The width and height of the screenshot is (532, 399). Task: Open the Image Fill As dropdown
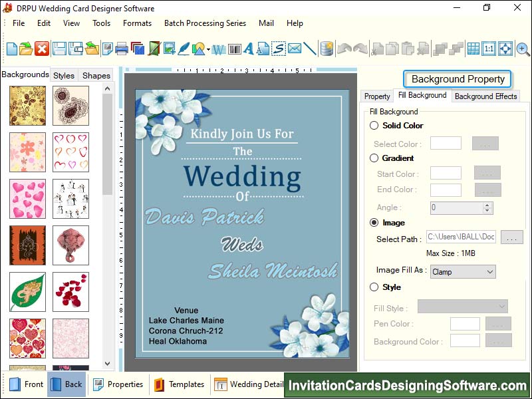click(462, 271)
